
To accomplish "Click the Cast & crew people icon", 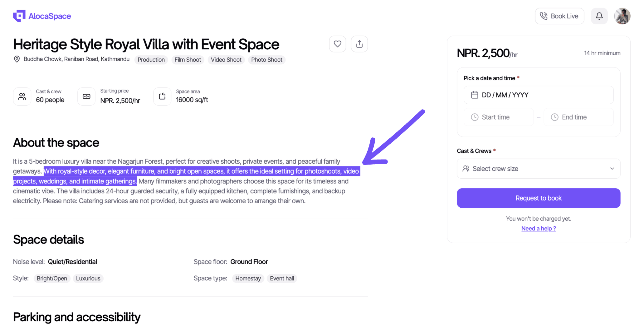I will (22, 96).
